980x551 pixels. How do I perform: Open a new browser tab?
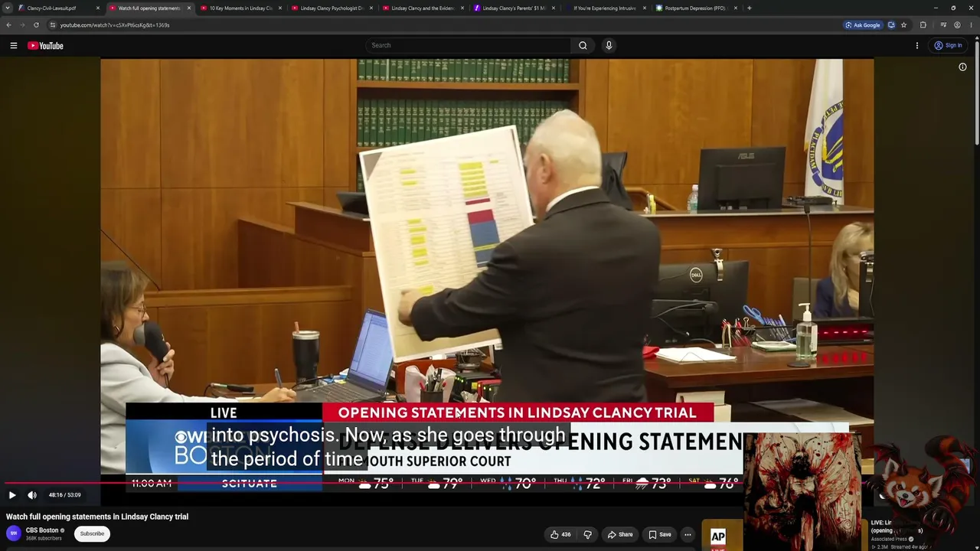click(749, 8)
